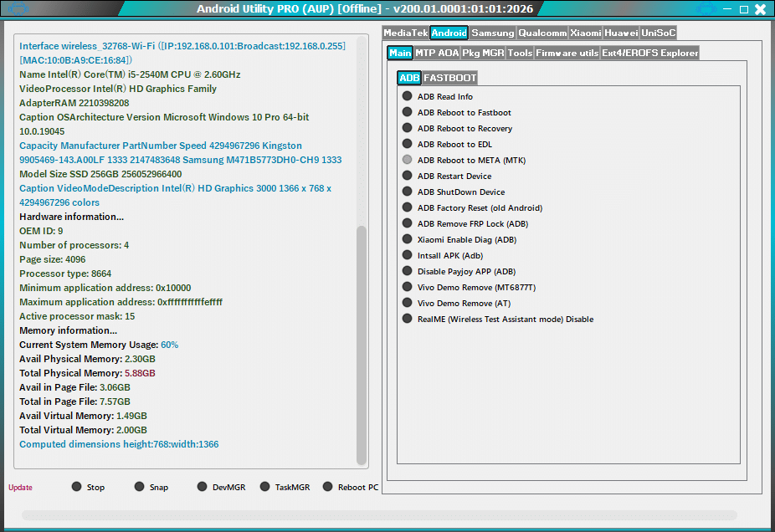Open the Qualcomm tab

coord(542,33)
